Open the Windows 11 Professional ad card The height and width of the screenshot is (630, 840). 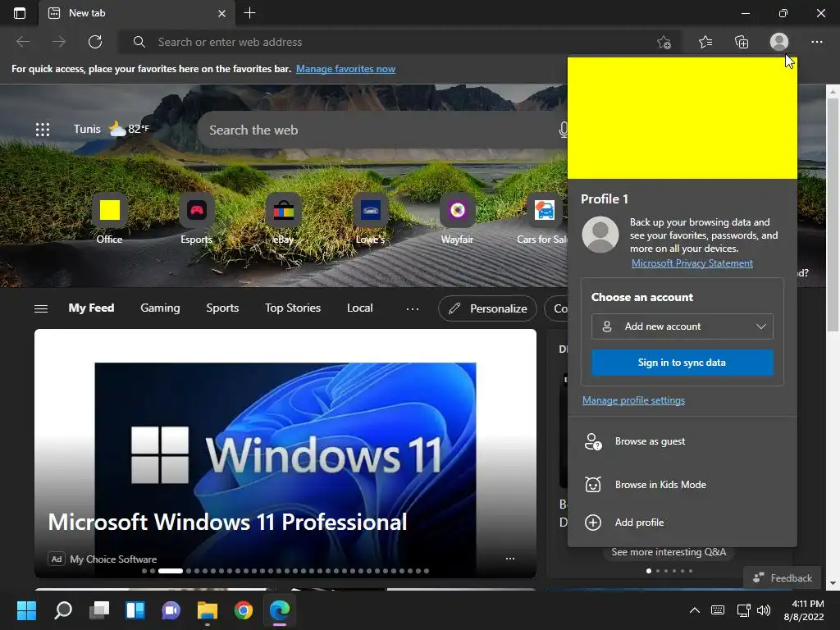pyautogui.click(x=285, y=453)
